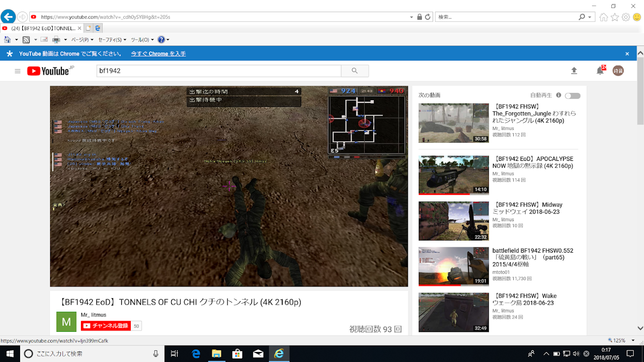The height and width of the screenshot is (362, 644).
Task: Open Task View on the taskbar
Action: 174,354
